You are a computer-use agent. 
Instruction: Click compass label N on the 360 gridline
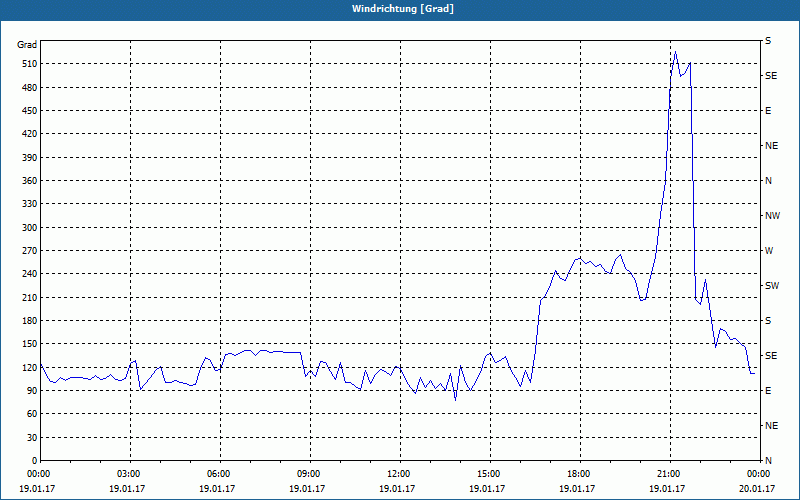click(768, 181)
